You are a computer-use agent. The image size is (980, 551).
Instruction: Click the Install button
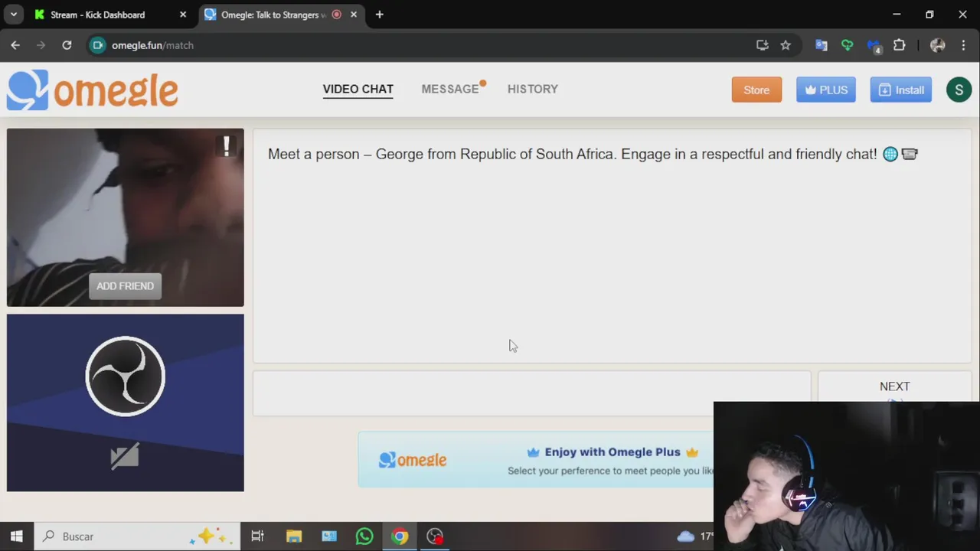900,90
